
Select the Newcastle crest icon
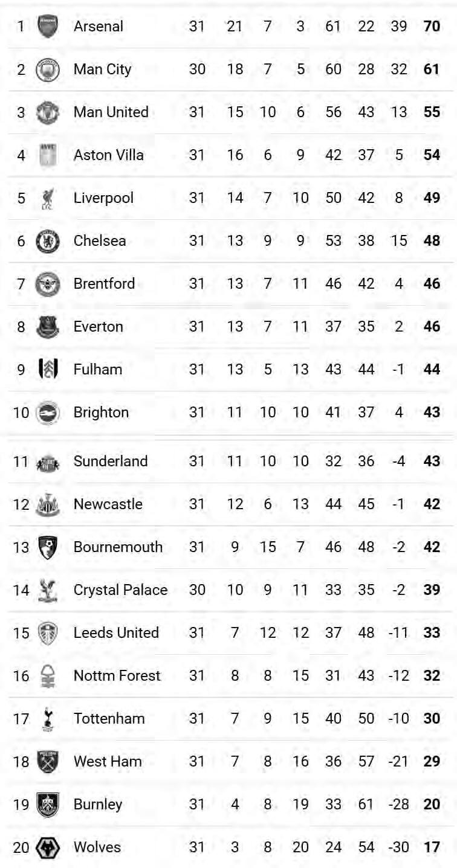pos(47,504)
